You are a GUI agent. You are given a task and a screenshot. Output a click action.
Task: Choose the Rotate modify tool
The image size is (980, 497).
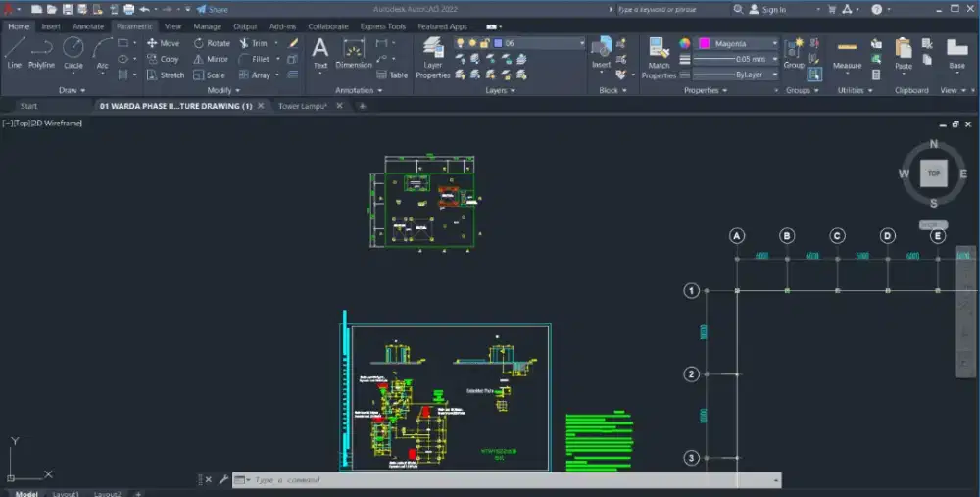211,43
